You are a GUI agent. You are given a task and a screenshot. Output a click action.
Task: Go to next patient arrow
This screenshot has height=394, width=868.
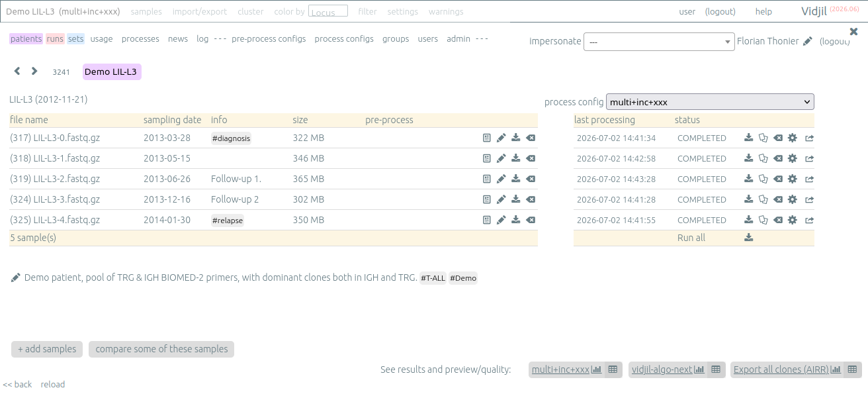34,72
